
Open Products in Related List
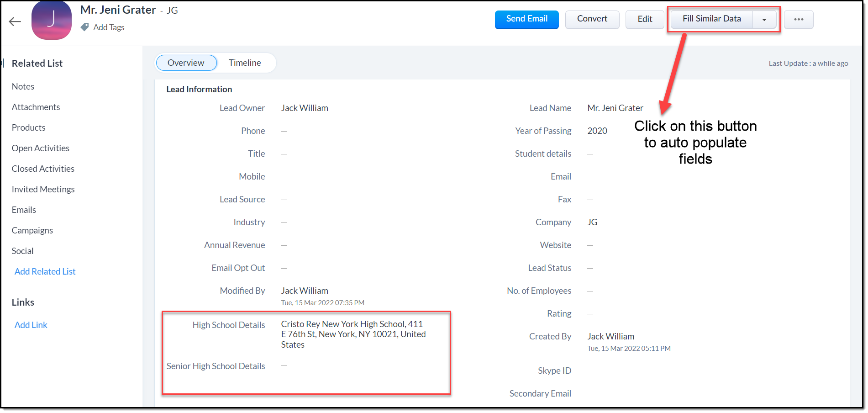pyautogui.click(x=28, y=127)
